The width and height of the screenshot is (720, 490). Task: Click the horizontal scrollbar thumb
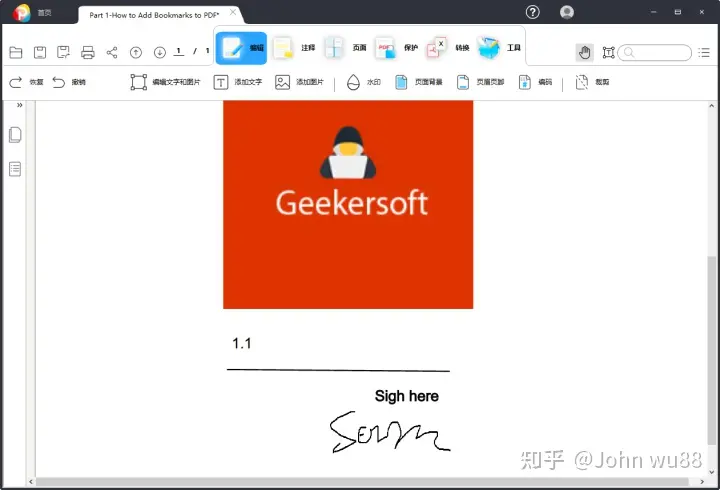click(362, 482)
